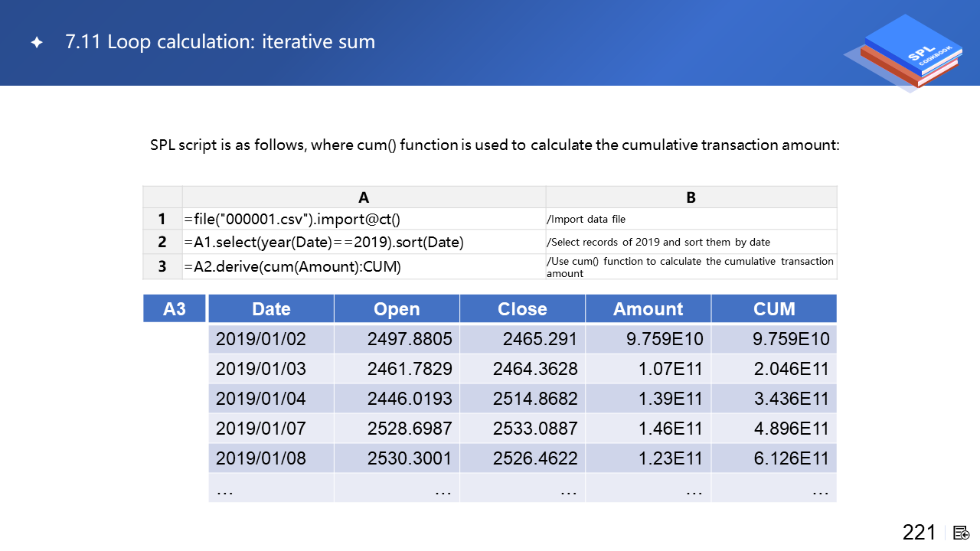Click the Amount column header
This screenshot has height=551, width=980.
648,309
